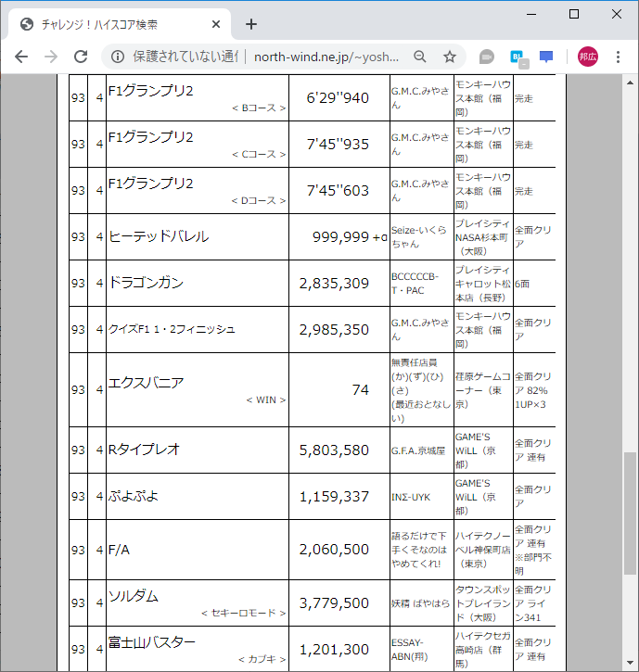The height and width of the screenshot is (672, 639).
Task: Go back to the previous page
Action: [x=21, y=57]
